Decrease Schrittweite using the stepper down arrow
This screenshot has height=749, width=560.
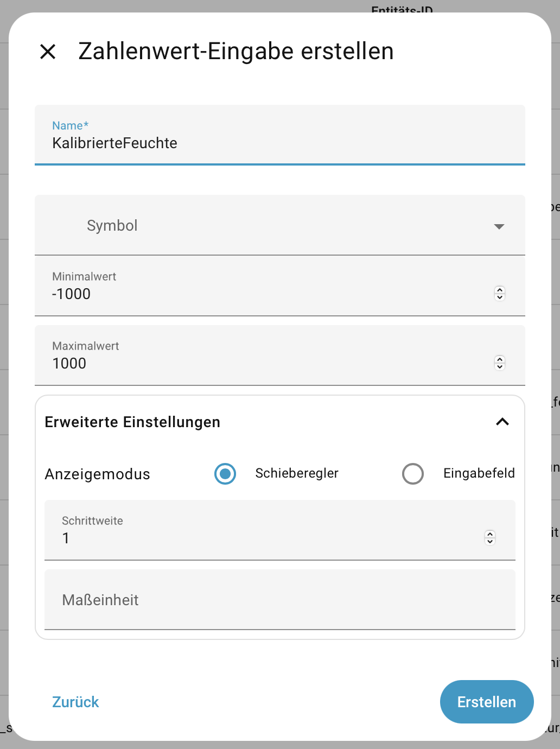point(490,542)
